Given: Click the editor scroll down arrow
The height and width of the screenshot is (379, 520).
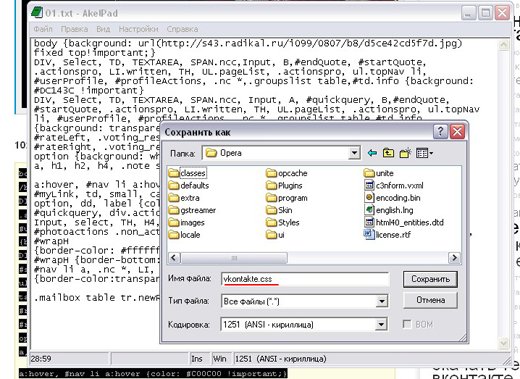Looking at the screenshot, I should [x=503, y=343].
